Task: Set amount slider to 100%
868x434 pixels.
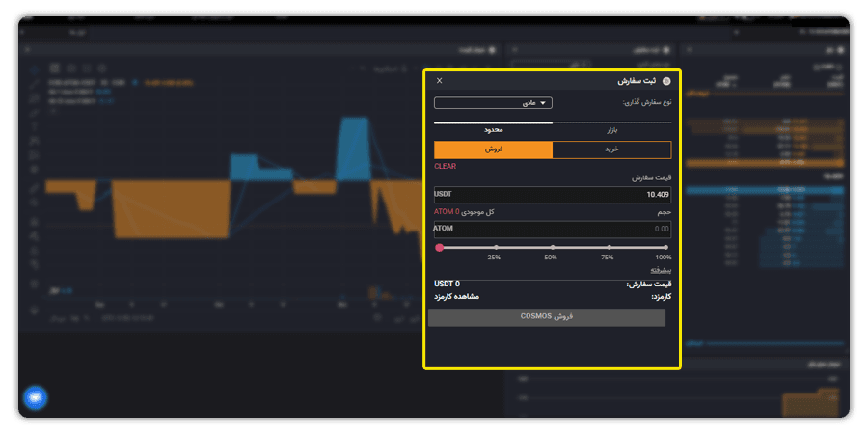Action: (665, 248)
